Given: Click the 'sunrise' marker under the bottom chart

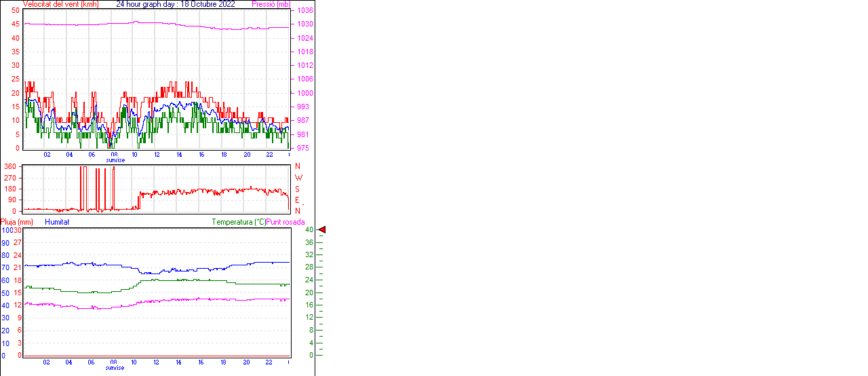Looking at the screenshot, I should pyautogui.click(x=115, y=368).
